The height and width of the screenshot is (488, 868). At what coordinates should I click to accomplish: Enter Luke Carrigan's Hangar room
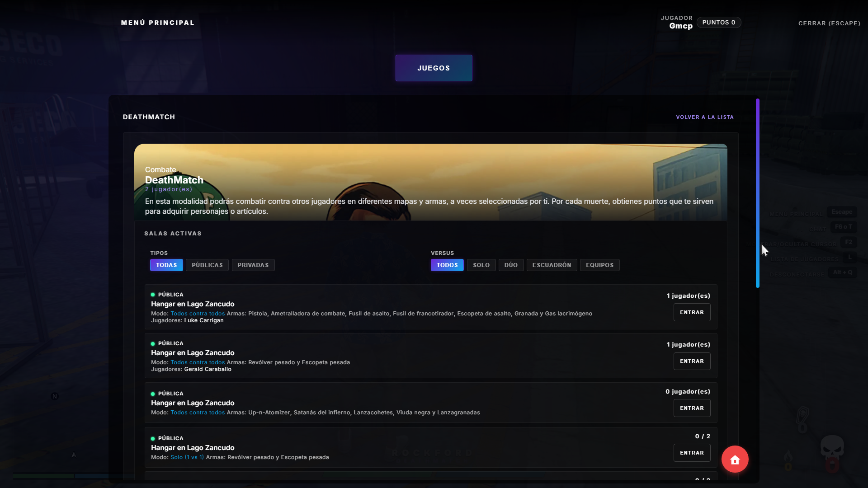(x=692, y=312)
